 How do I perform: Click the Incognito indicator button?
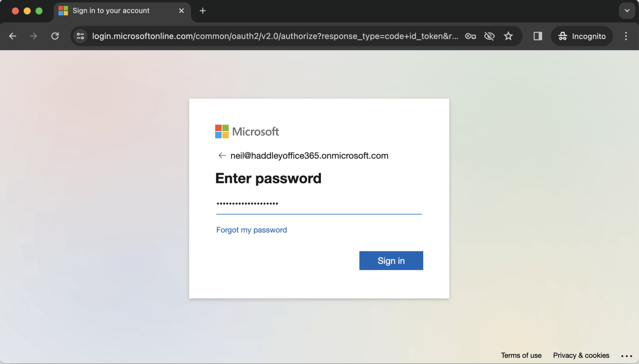tap(582, 36)
